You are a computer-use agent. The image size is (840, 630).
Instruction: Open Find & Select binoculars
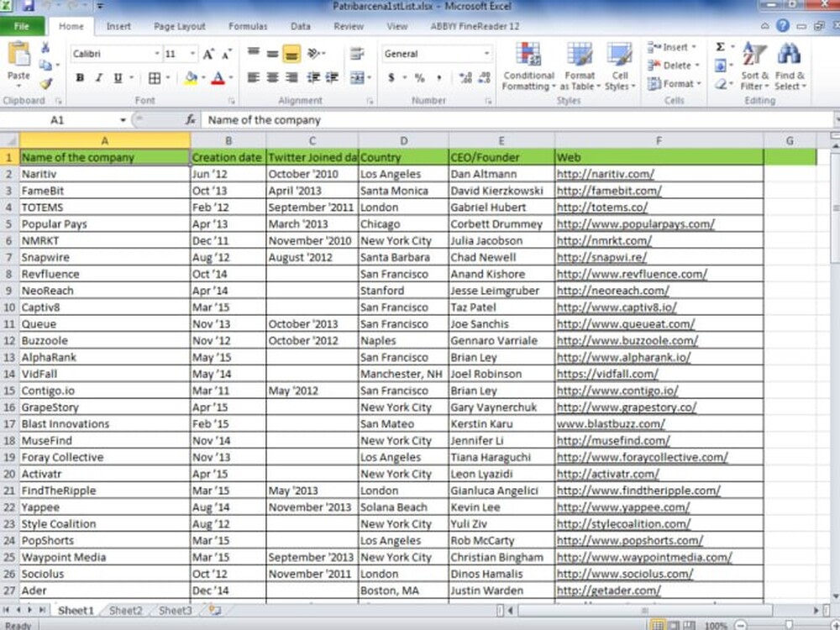click(790, 66)
